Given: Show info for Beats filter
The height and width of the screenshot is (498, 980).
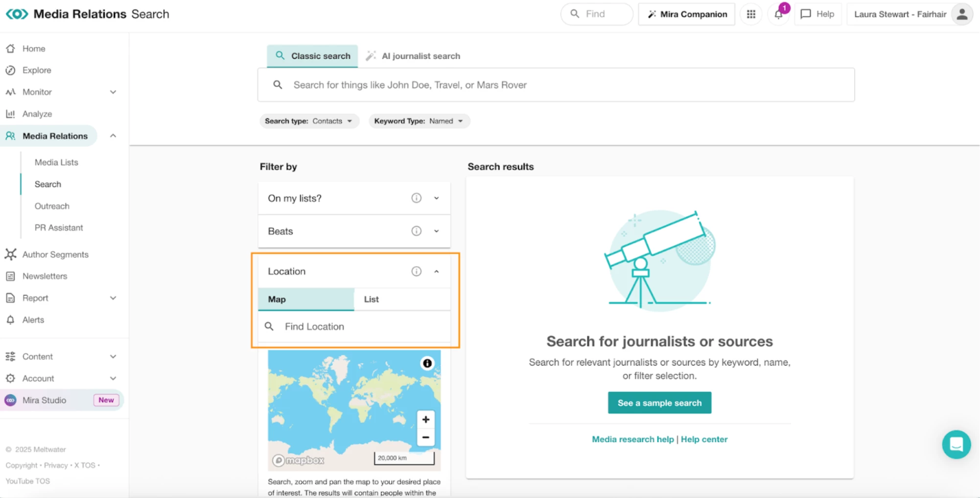Looking at the screenshot, I should (x=416, y=231).
